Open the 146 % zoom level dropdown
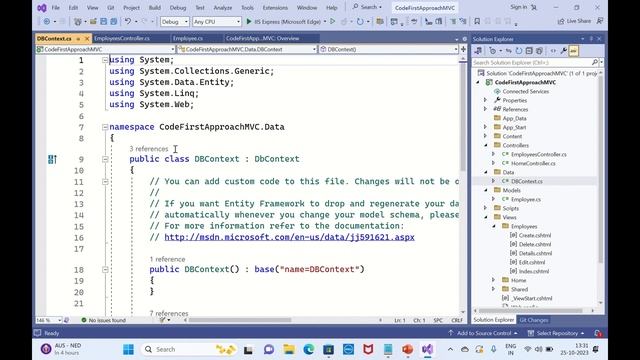This screenshot has height=360, width=640. [x=49, y=320]
